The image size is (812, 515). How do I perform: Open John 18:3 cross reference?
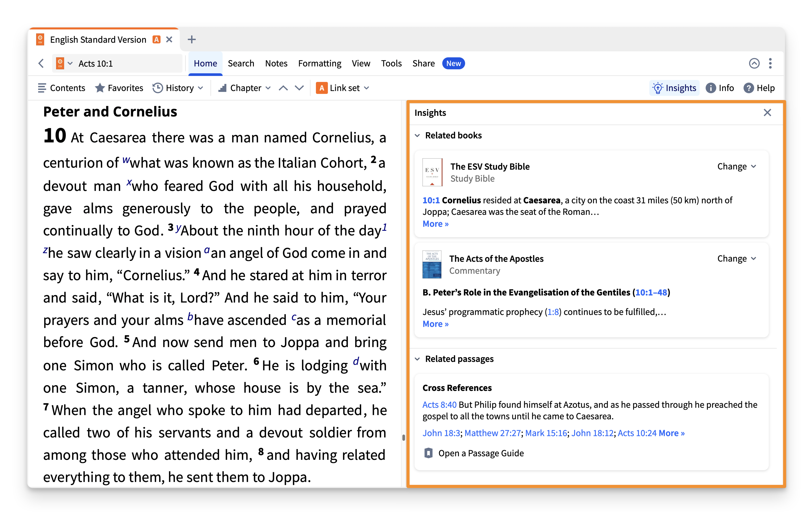(x=441, y=433)
